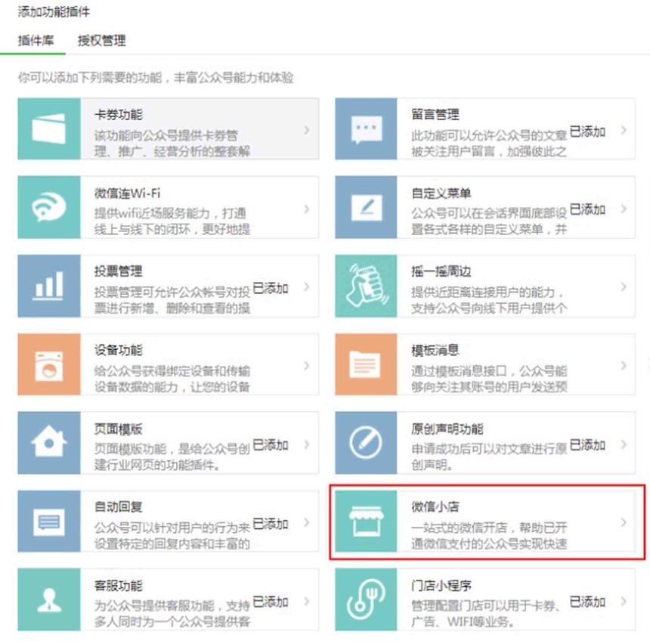Click the 客服功能 plugin title
This screenshot has width=650, height=644.
pos(119,586)
